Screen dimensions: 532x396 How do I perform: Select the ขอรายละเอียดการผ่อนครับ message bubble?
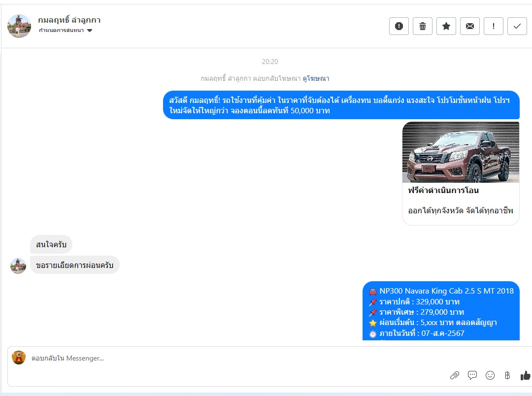point(75,265)
